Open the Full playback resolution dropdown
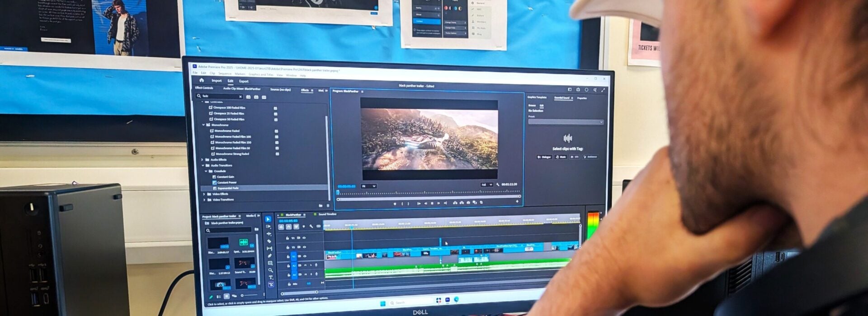Viewport: 868px width, 316px height. pyautogui.click(x=487, y=185)
